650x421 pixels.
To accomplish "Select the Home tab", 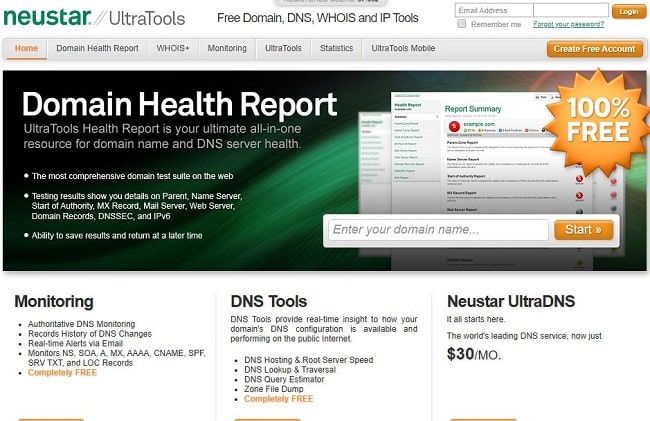I will tap(26, 48).
